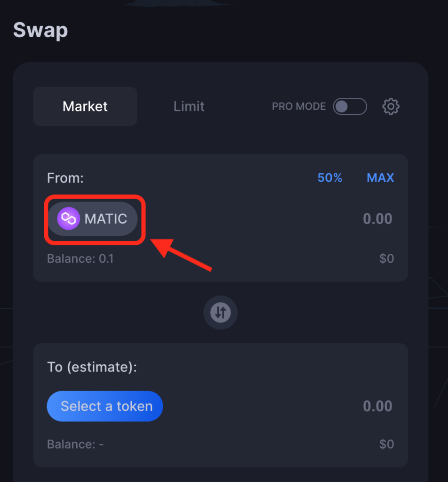
Task: Switch to the Market tab
Action: 85,106
